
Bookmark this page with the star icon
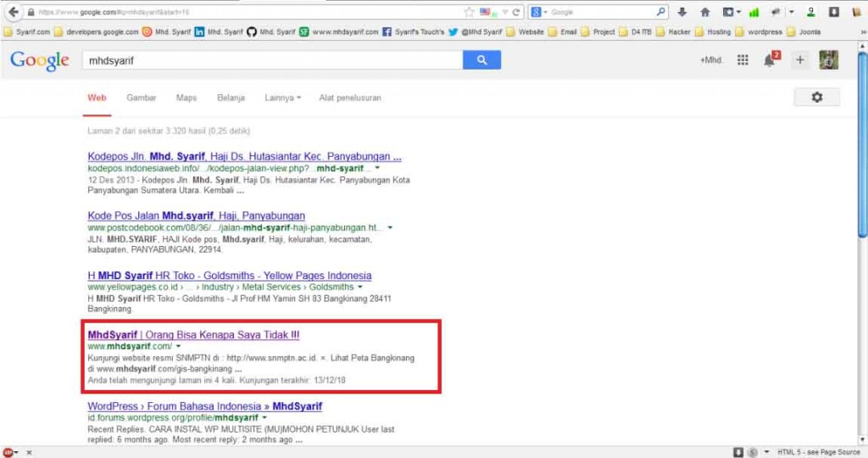click(x=469, y=12)
